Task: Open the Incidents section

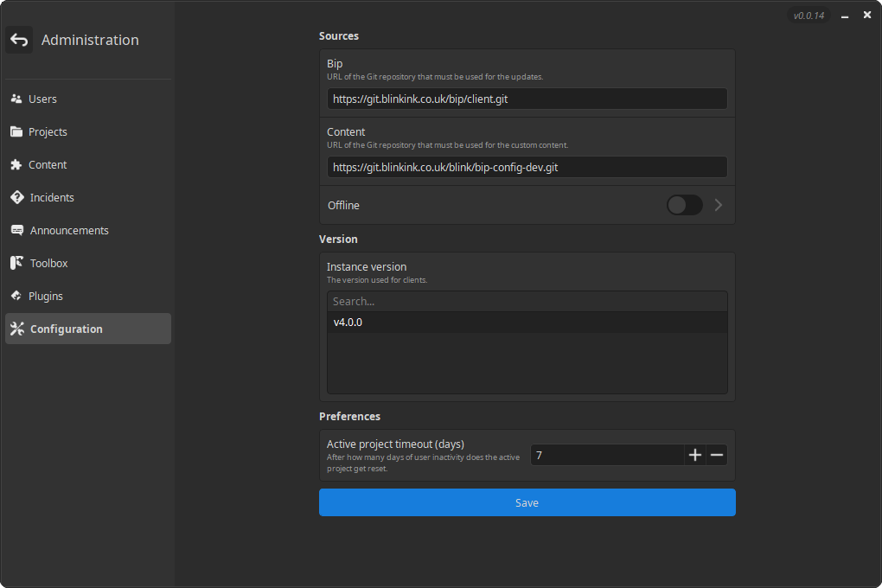Action: (x=52, y=198)
